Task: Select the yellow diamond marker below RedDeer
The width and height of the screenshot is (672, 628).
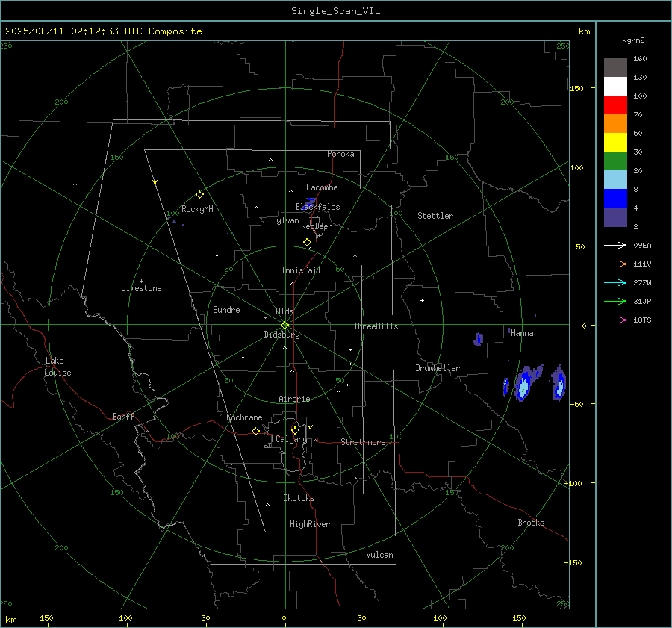Action: point(307,243)
